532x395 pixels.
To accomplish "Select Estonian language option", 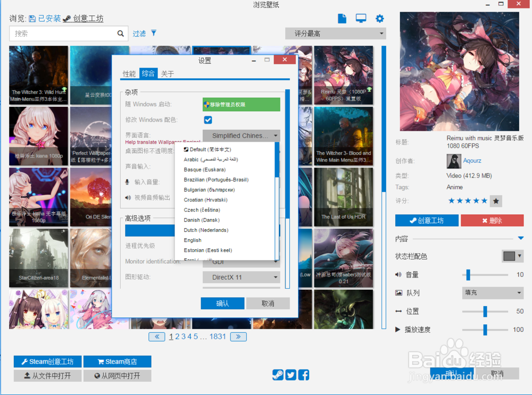I will pos(225,250).
